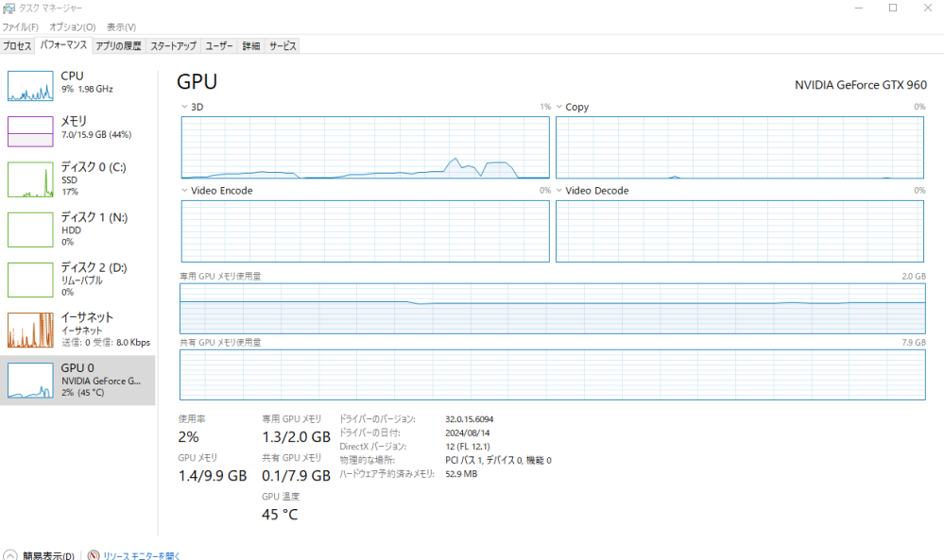Open ディスク 0 (C:) SSD performance view
This screenshot has width=944, height=560.
(x=77, y=178)
